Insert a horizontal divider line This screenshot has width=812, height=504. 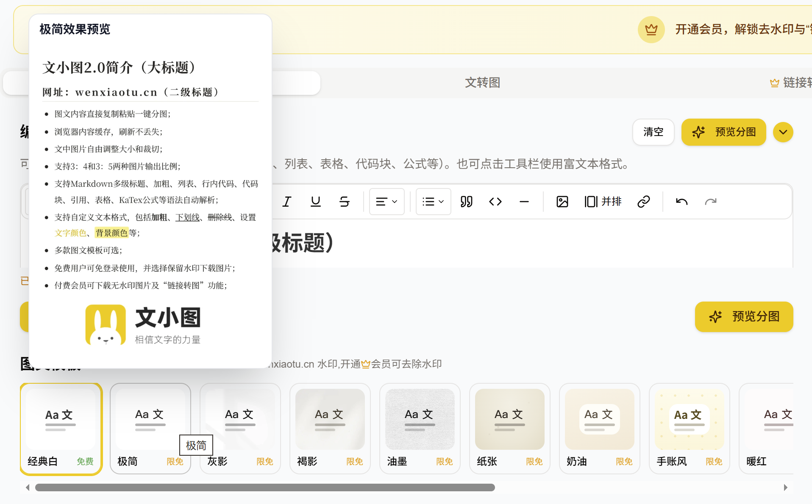point(524,202)
